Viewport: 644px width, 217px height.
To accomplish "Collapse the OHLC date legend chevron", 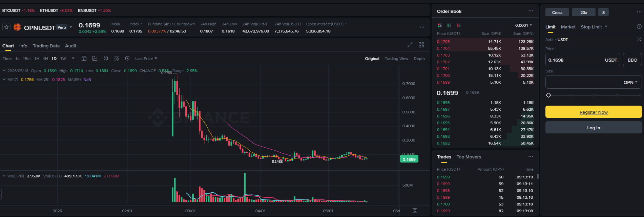I will click(4, 71).
